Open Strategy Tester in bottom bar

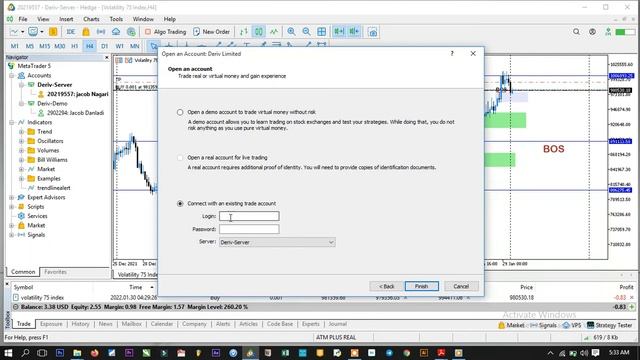pyautogui.click(x=610, y=325)
